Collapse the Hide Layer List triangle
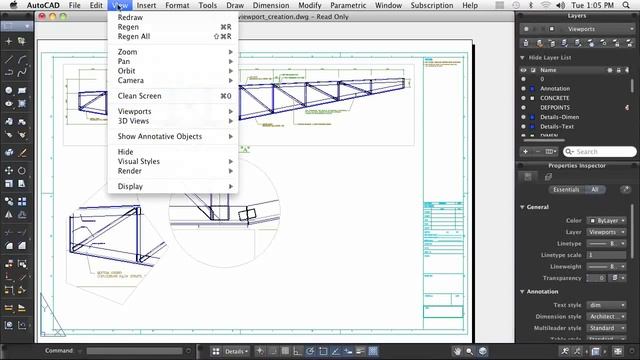 pyautogui.click(x=522, y=58)
